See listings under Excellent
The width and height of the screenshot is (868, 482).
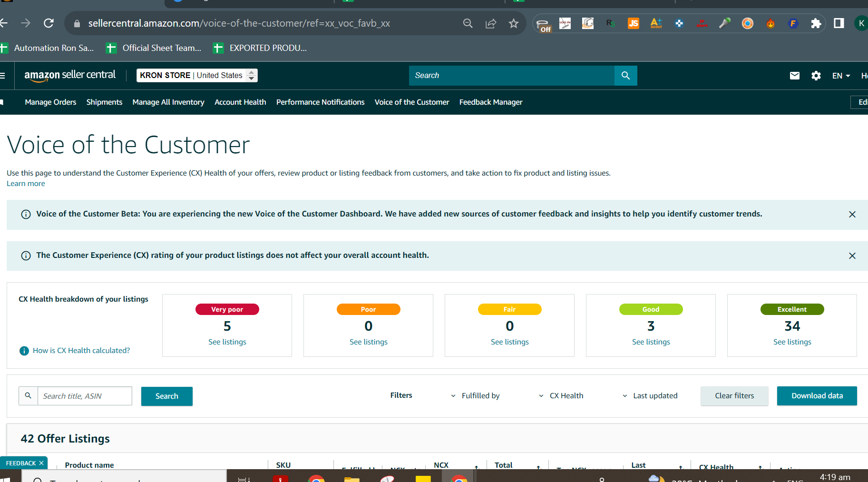click(792, 342)
